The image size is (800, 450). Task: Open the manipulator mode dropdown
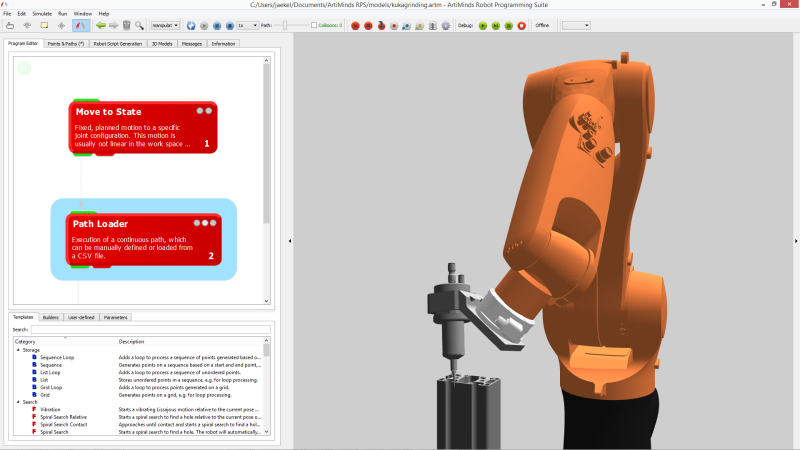(165, 25)
